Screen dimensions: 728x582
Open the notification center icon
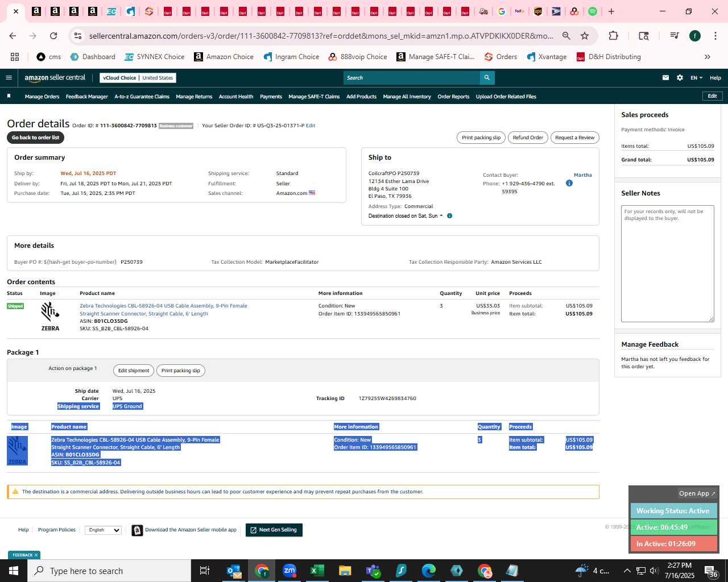point(711,571)
